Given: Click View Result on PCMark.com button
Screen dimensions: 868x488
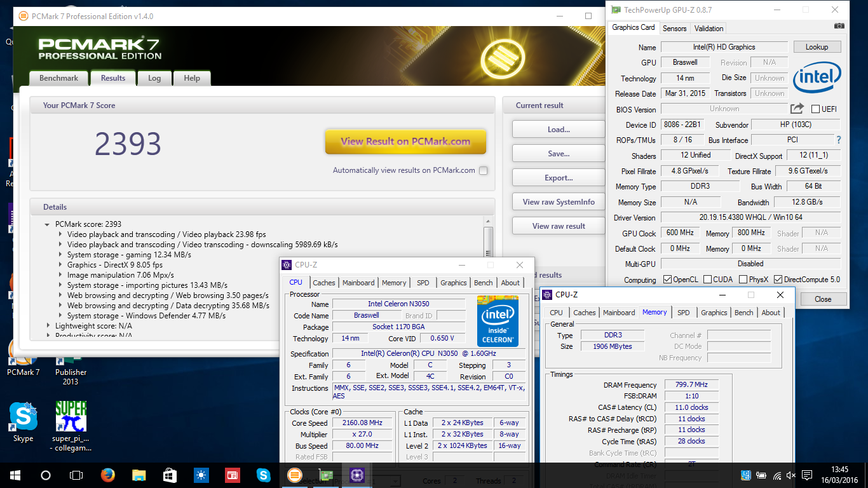Looking at the screenshot, I should pyautogui.click(x=405, y=142).
